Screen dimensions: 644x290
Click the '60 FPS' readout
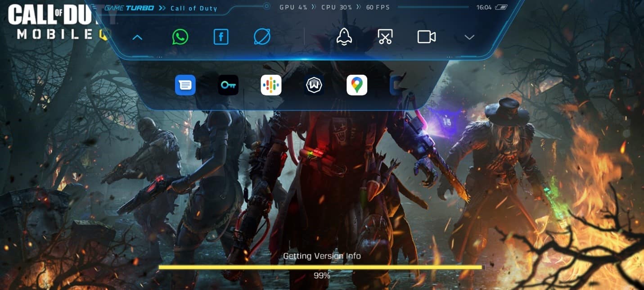(x=378, y=7)
